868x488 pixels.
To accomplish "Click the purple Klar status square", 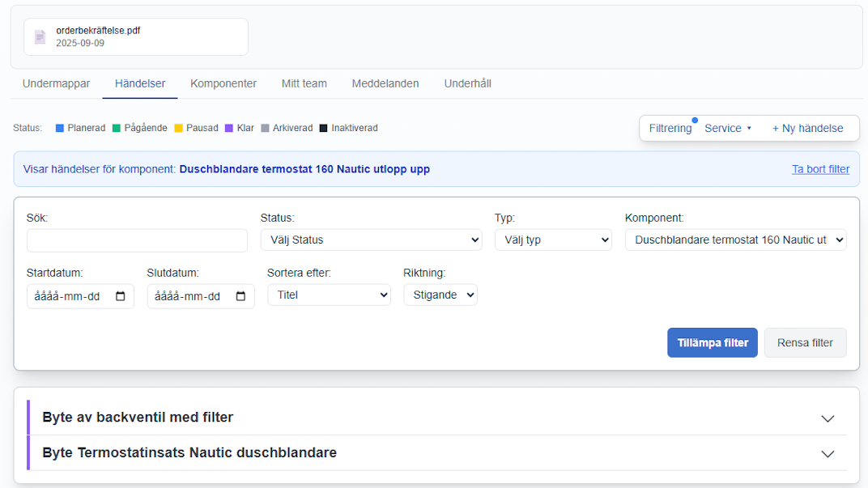I will point(229,128).
